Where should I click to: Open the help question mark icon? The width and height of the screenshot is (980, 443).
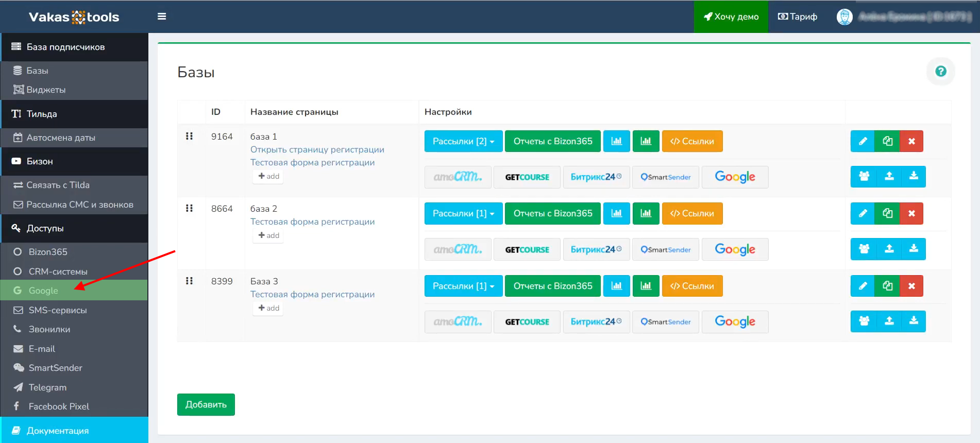click(940, 72)
